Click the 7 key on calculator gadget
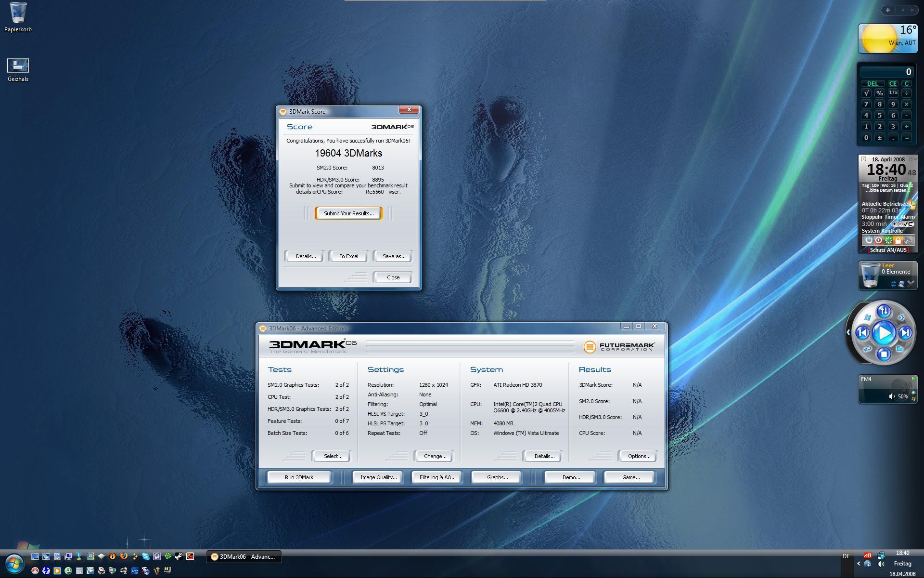The image size is (924, 578). click(866, 104)
